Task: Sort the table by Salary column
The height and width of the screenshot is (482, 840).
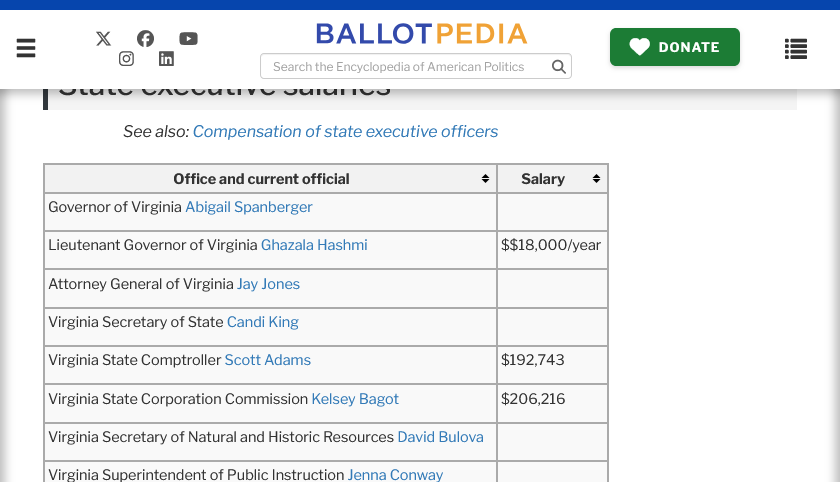Action: (596, 179)
